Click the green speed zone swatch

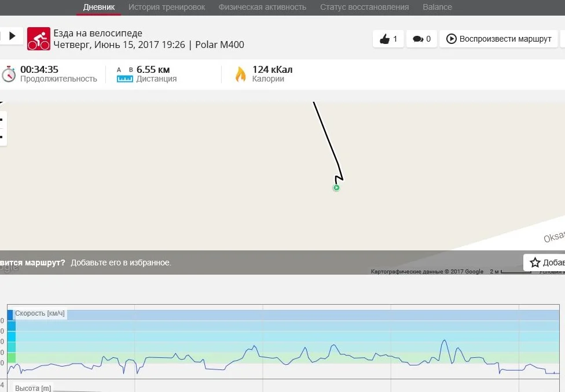[12, 358]
